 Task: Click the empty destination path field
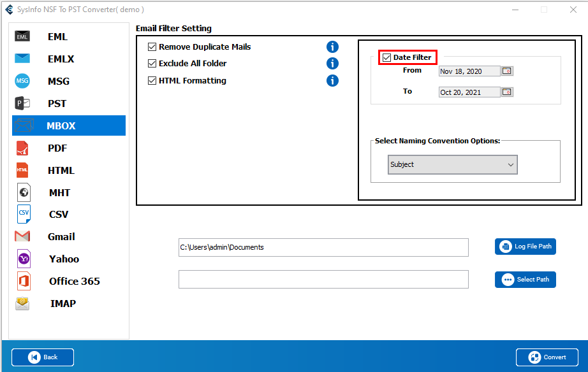pyautogui.click(x=323, y=280)
